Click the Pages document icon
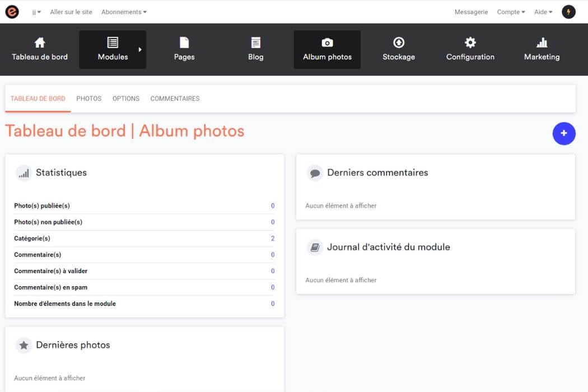Viewport: 588px width, 392px height. (x=184, y=41)
